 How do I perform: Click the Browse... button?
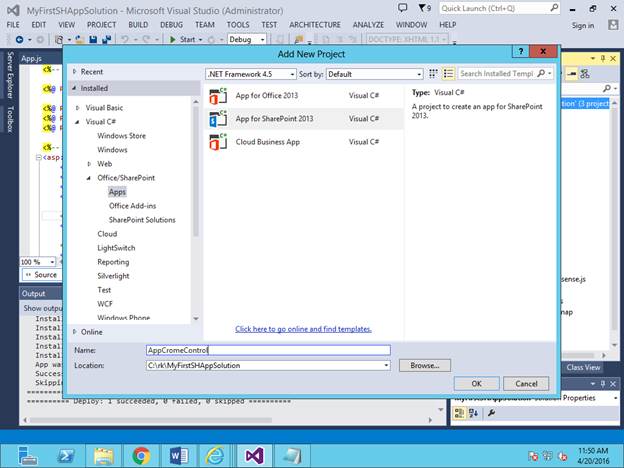click(425, 365)
